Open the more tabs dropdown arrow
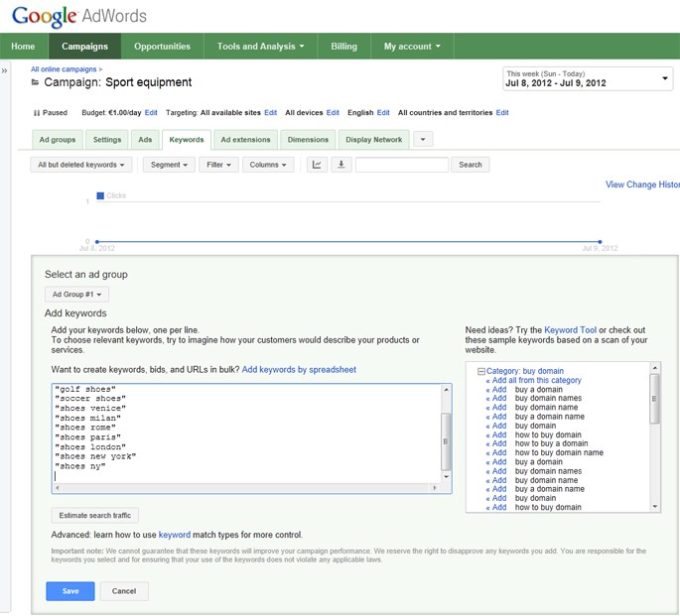The height and width of the screenshot is (616, 680). 423,140
